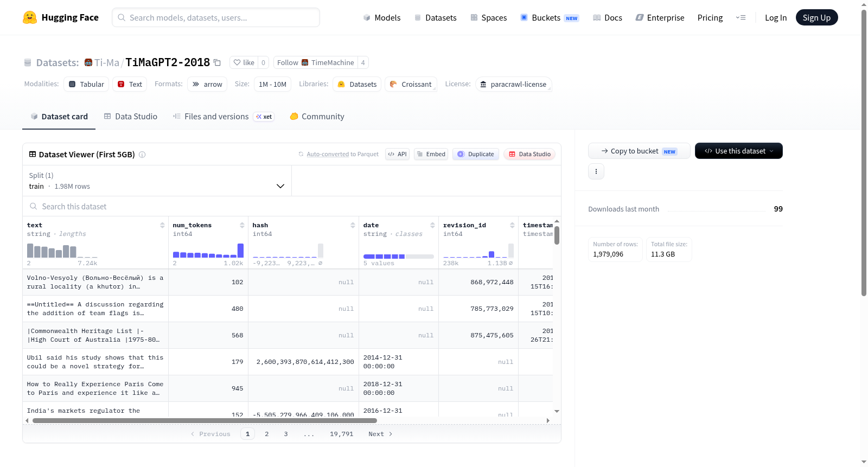This screenshot has height=467, width=868.
Task: Open Spaces in the top navigation
Action: click(489, 17)
